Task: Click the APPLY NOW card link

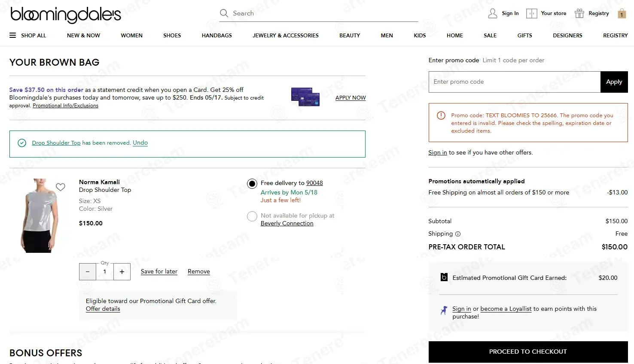Action: coord(351,97)
